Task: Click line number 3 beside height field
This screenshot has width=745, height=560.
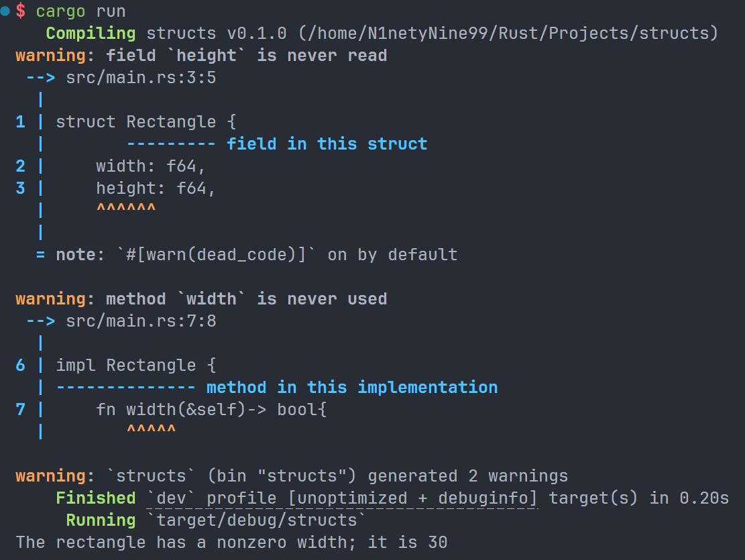Action: (x=20, y=188)
